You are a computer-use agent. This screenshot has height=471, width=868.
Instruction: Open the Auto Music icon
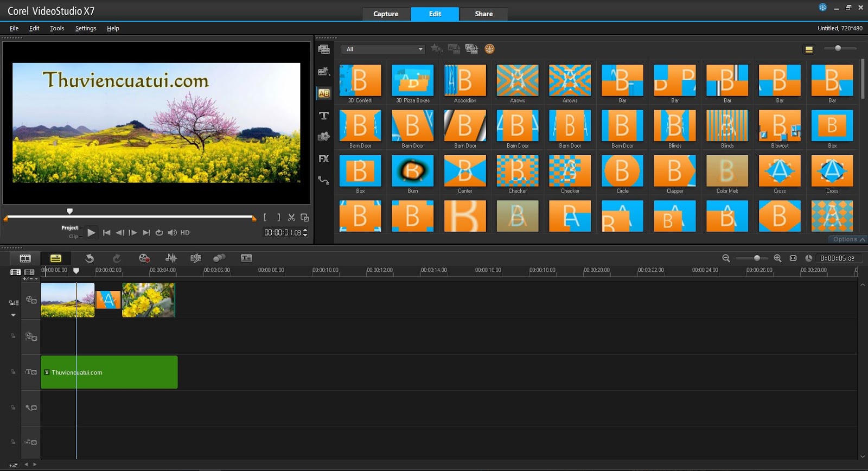tap(196, 258)
